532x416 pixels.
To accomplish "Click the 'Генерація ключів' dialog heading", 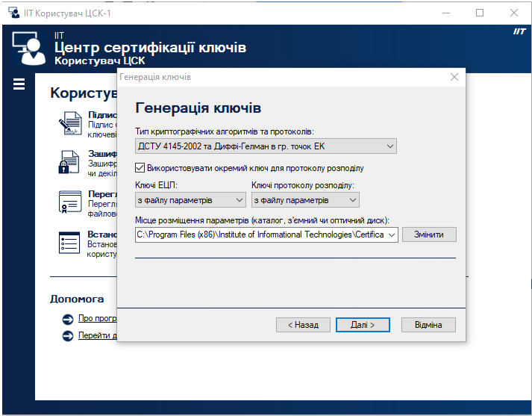I will 198,108.
